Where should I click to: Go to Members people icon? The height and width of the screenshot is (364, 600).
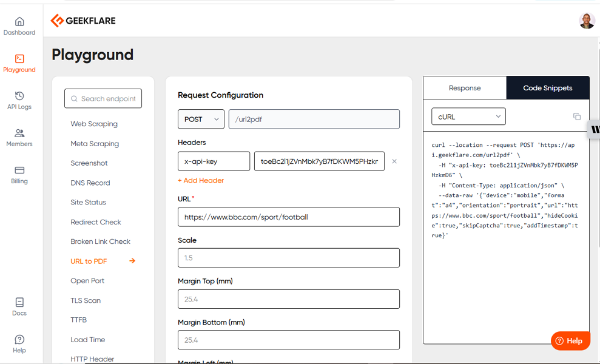point(19,133)
